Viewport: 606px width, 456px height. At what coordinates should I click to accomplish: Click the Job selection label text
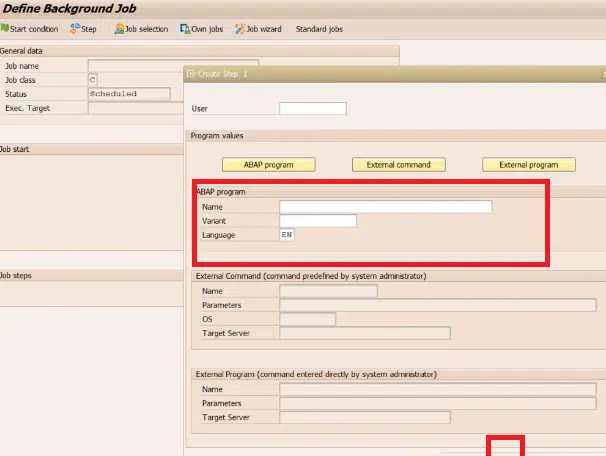(147, 29)
